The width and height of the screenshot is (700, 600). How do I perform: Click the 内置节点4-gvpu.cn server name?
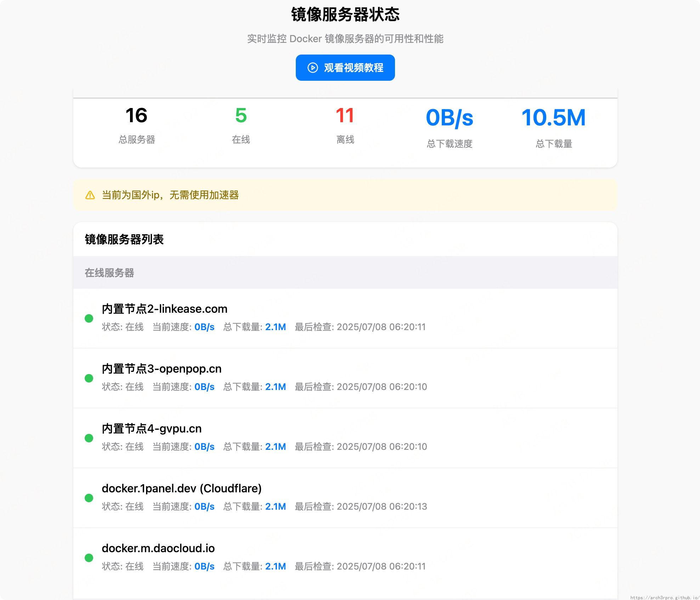152,429
